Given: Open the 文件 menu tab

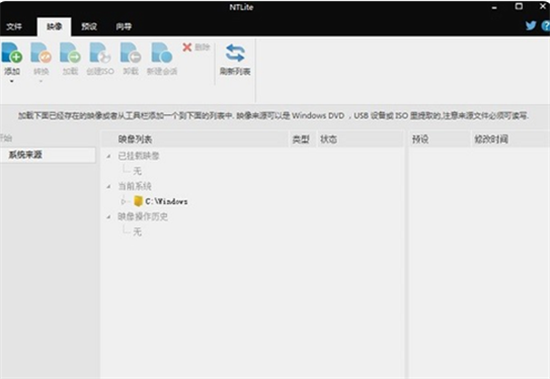Looking at the screenshot, I should click(x=14, y=26).
